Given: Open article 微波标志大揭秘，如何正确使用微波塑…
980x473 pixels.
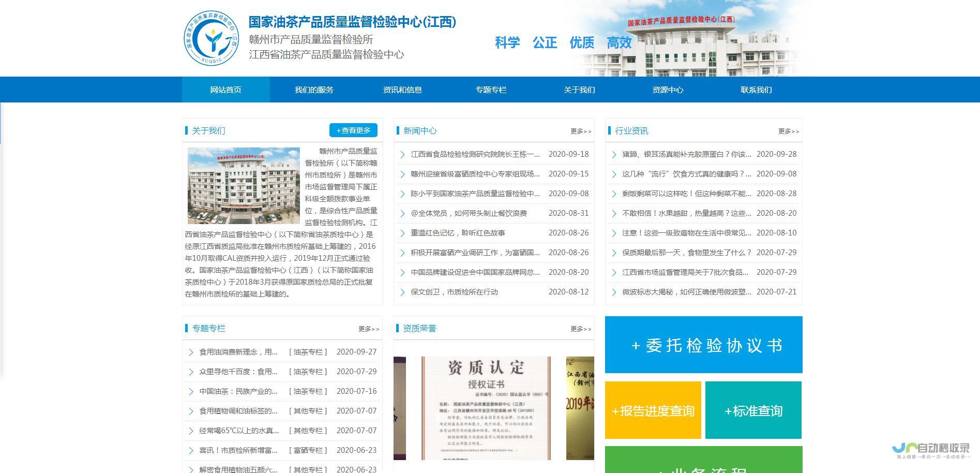Looking at the screenshot, I should coord(687,292).
